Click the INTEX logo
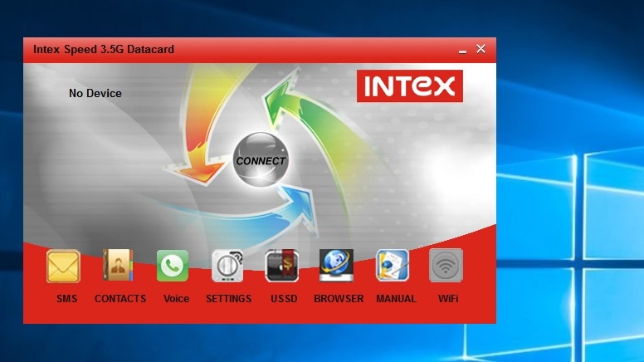 click(409, 86)
